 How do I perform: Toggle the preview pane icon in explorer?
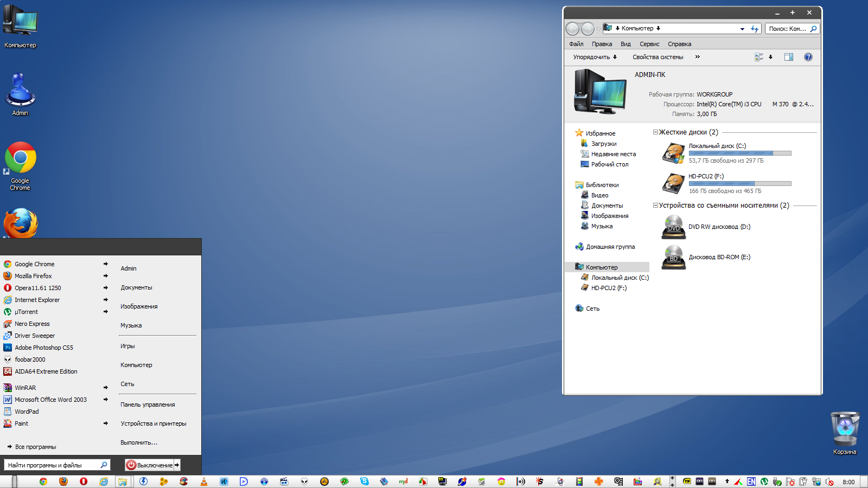(788, 57)
